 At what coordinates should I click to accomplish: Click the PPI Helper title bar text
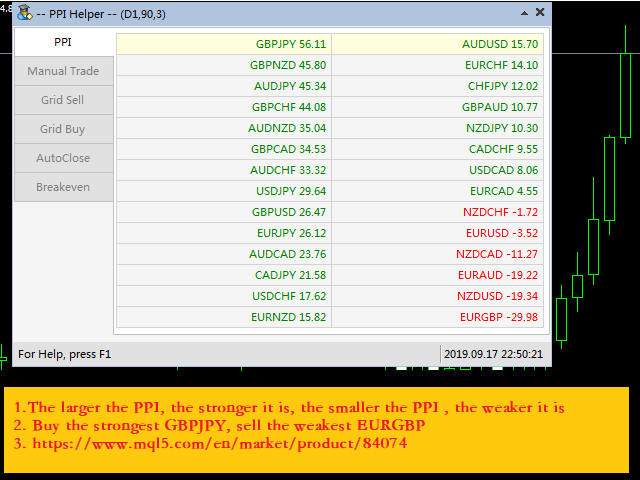click(101, 14)
